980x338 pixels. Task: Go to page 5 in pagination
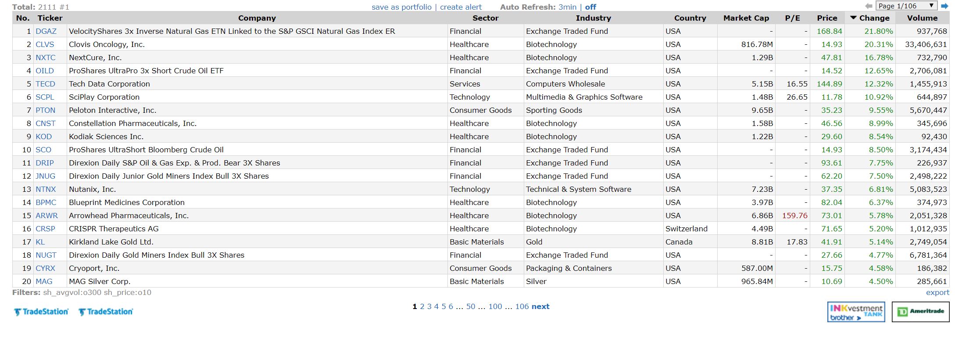(444, 306)
